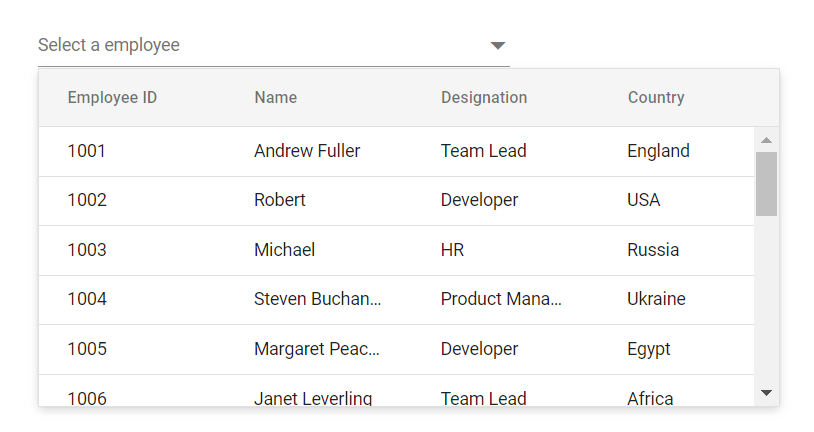Select employee ID 1003
The height and width of the screenshot is (432, 814).
pyautogui.click(x=87, y=250)
